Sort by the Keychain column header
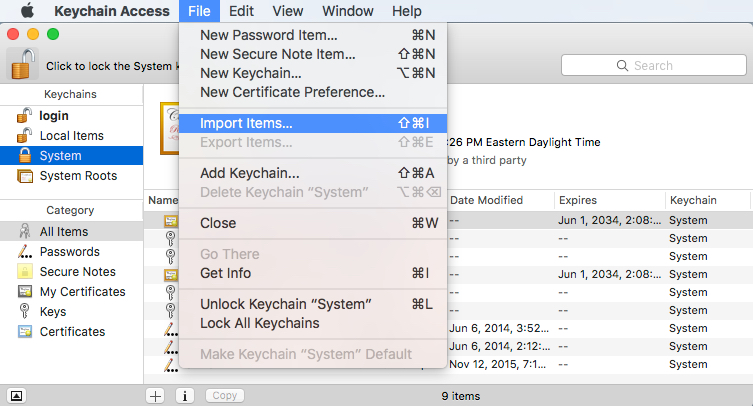This screenshot has width=753, height=406. tap(707, 200)
